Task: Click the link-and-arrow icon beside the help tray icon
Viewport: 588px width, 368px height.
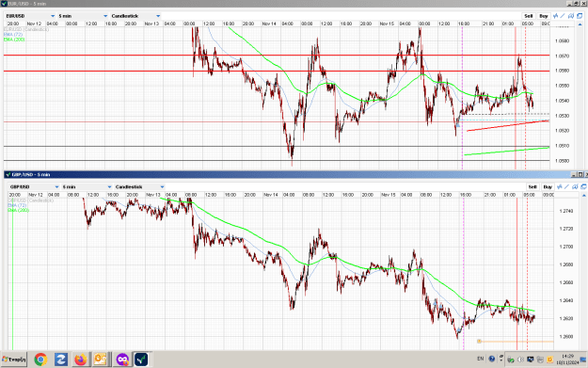Action: [x=501, y=358]
